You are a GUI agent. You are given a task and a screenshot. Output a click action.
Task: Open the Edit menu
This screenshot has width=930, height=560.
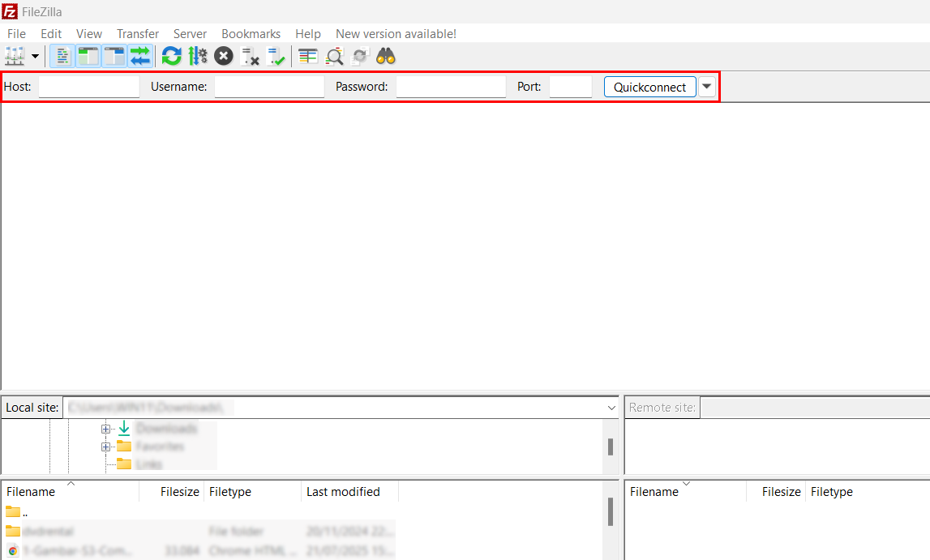click(51, 34)
